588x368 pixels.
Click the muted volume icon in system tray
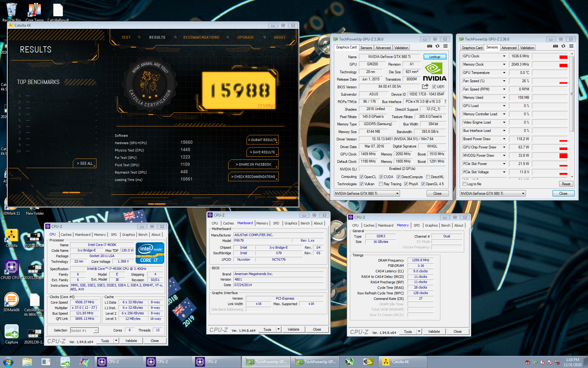[x=542, y=362]
